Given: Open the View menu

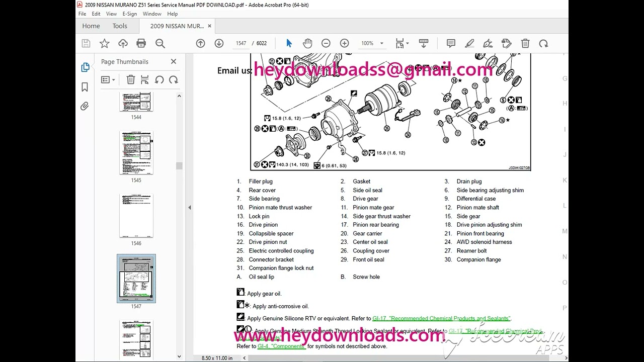Looking at the screenshot, I should click(112, 14).
